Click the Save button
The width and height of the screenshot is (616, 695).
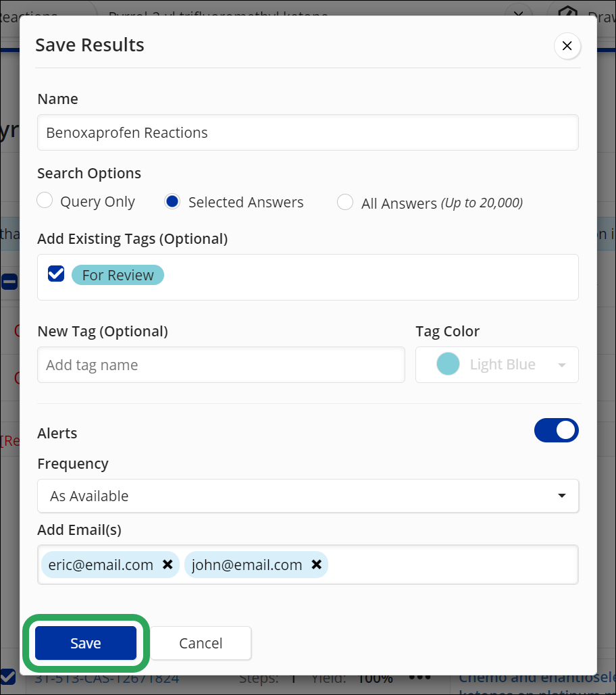click(x=86, y=643)
